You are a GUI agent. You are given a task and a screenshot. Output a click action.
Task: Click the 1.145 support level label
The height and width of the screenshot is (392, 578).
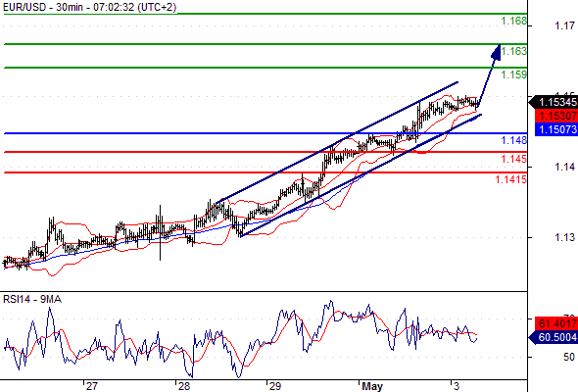pyautogui.click(x=514, y=160)
